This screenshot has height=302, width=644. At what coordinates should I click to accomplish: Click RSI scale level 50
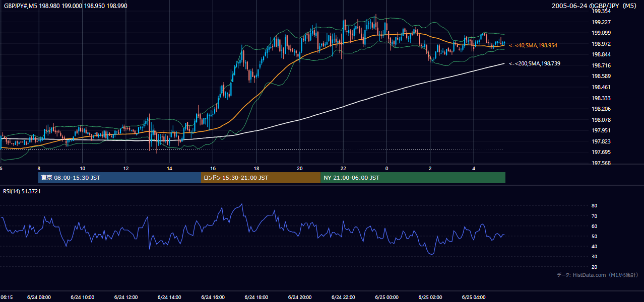594,236
